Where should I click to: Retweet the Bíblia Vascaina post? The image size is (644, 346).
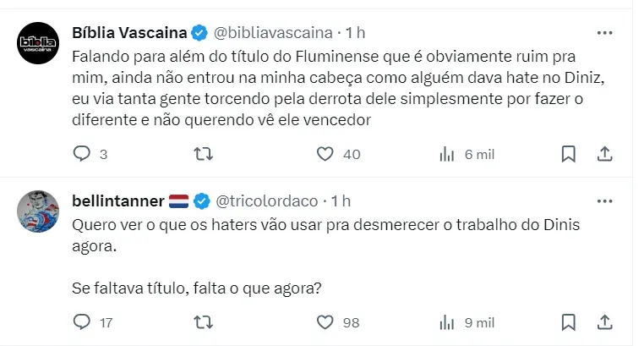tap(204, 154)
